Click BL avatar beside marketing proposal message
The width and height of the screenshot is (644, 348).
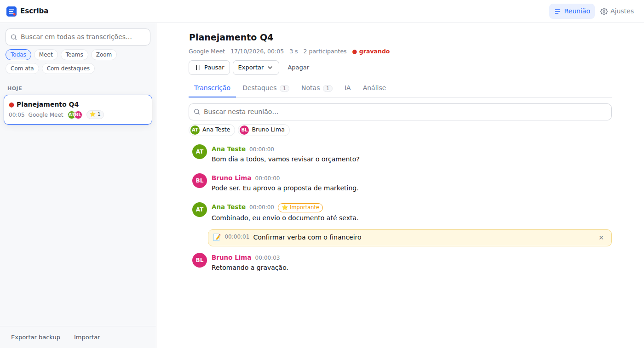point(200,181)
